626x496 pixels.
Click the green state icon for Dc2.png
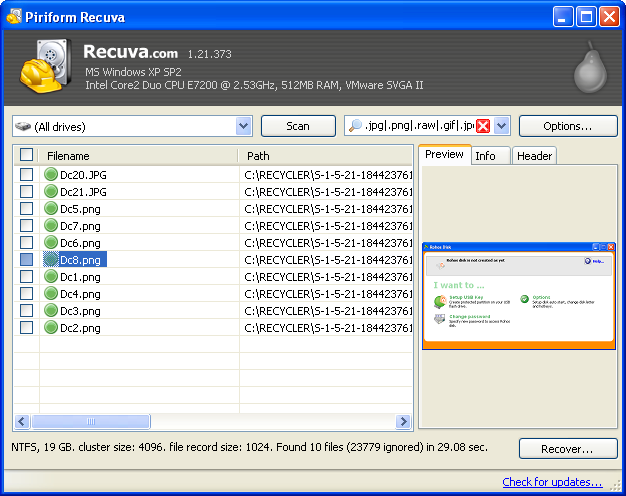coord(51,328)
